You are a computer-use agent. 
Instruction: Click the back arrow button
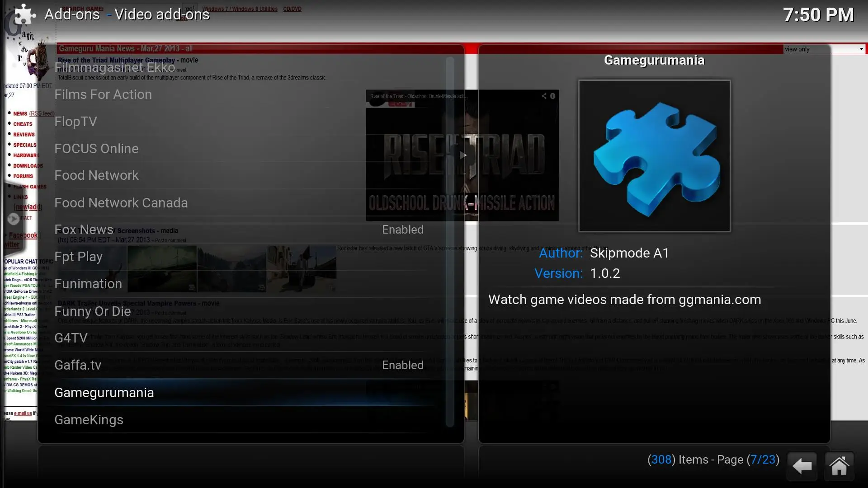(802, 466)
